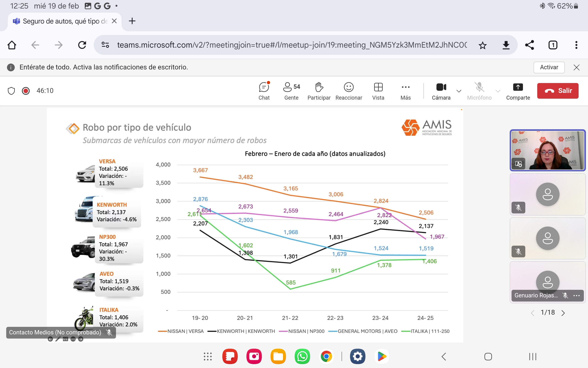Close the Seguro de autos tab
Viewport: 588px width, 368px height.
click(114, 21)
